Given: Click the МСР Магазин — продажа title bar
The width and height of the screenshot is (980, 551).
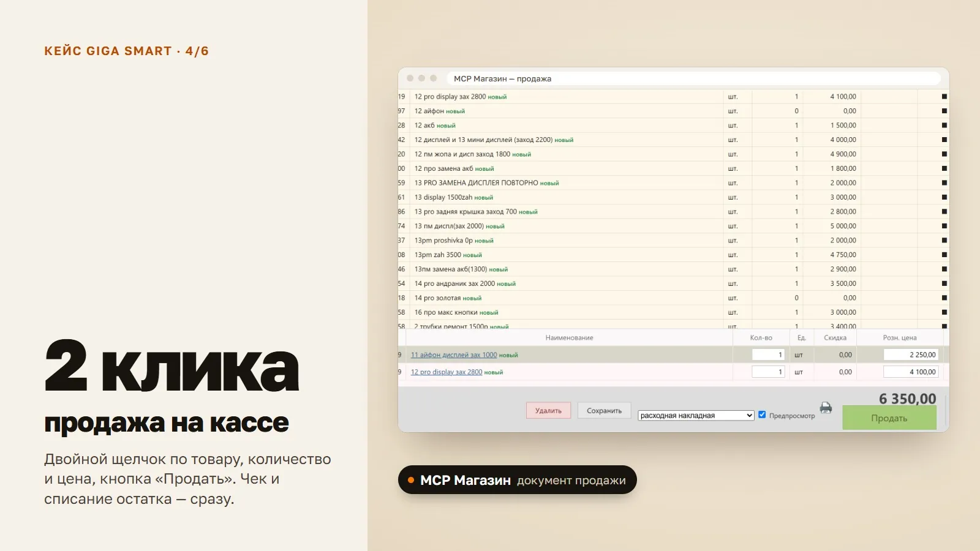Looking at the screenshot, I should tap(693, 78).
